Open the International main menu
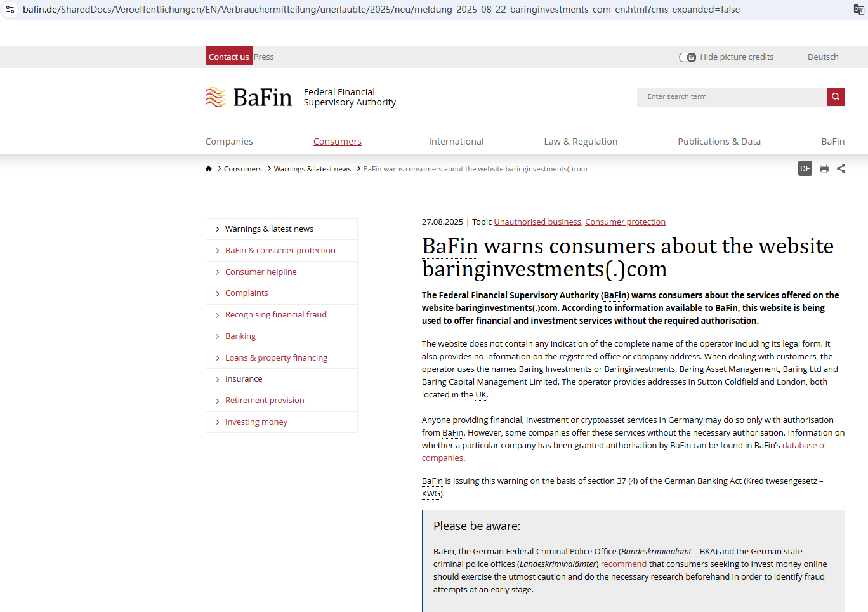The width and height of the screenshot is (868, 612). 456,142
